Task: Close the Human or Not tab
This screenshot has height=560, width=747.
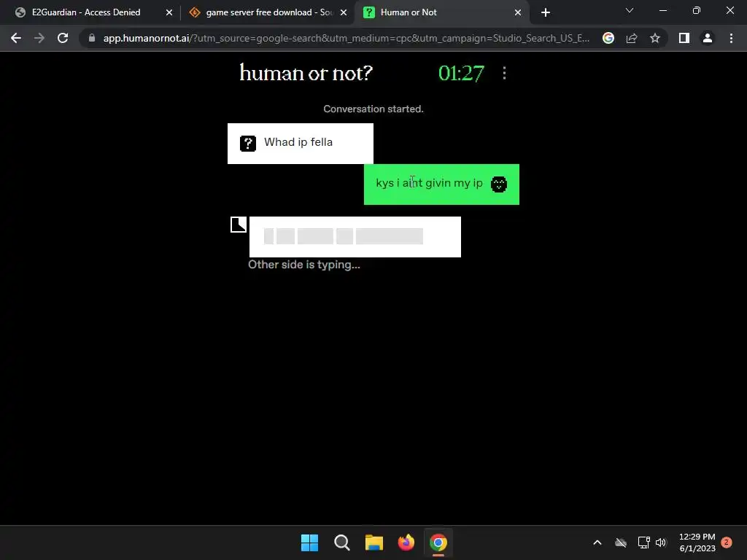Action: coord(518,12)
